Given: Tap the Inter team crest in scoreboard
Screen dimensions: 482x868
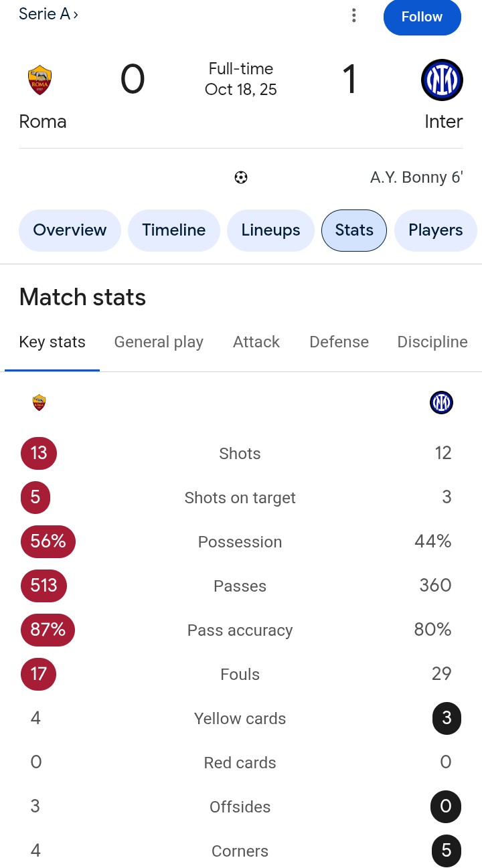Looking at the screenshot, I should coord(443,80).
